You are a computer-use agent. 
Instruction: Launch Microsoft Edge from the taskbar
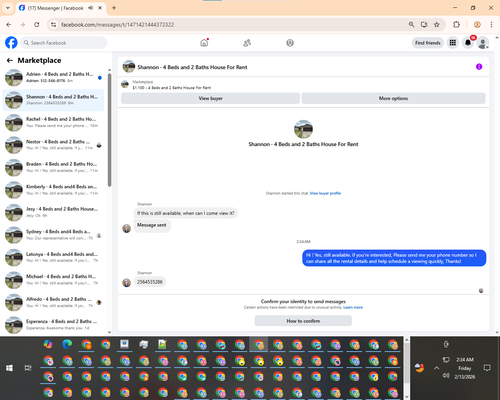point(67,344)
